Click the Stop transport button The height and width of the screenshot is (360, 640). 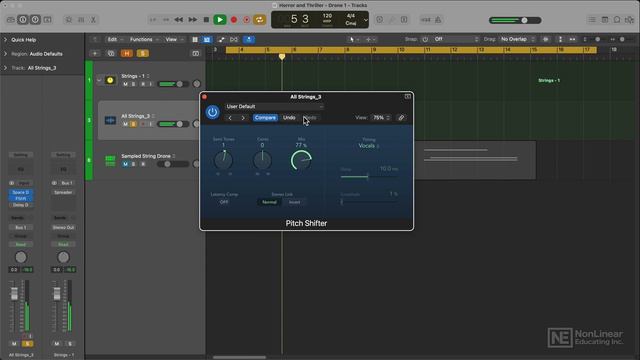click(206, 20)
